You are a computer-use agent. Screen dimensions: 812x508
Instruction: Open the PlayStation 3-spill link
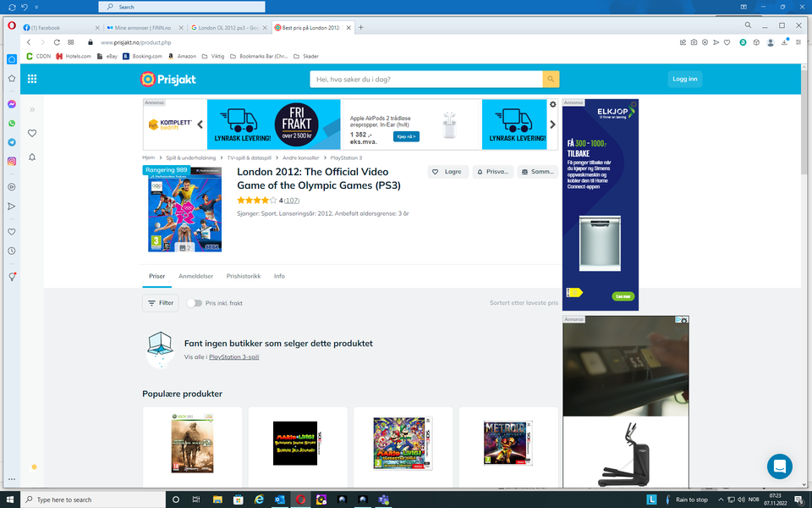tap(233, 357)
